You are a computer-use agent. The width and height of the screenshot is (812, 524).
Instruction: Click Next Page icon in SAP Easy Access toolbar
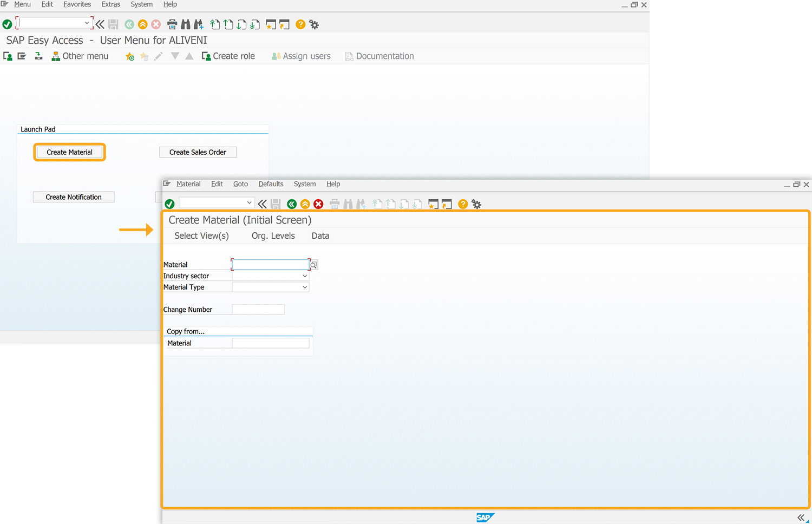tap(241, 24)
